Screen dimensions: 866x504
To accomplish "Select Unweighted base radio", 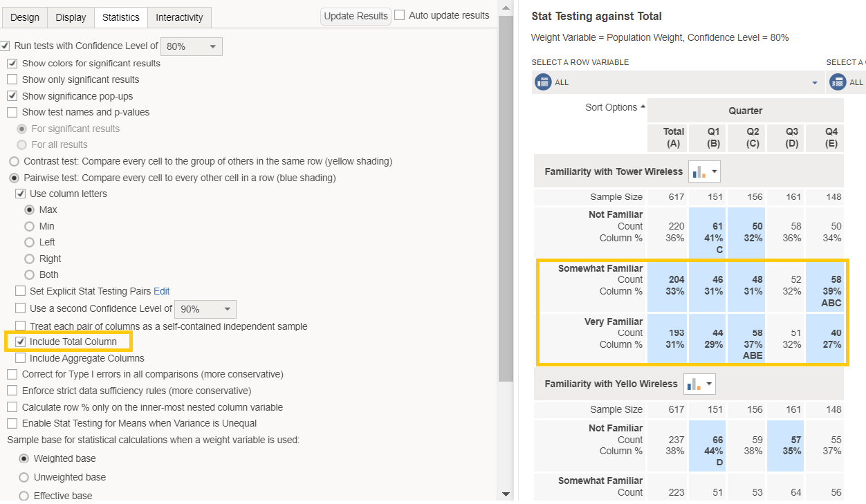I will [x=24, y=477].
